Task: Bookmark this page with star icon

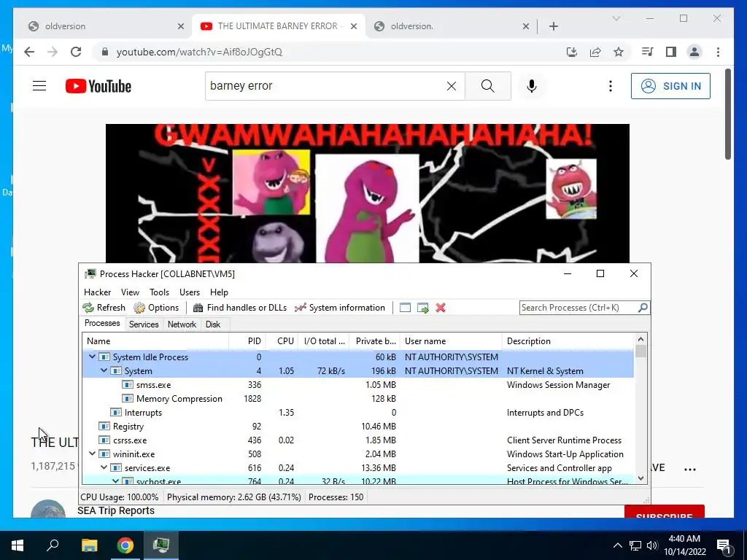Action: pyautogui.click(x=619, y=52)
